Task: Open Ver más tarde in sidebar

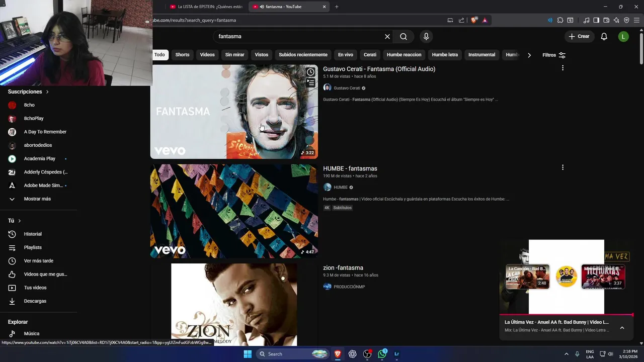Action: (x=39, y=261)
